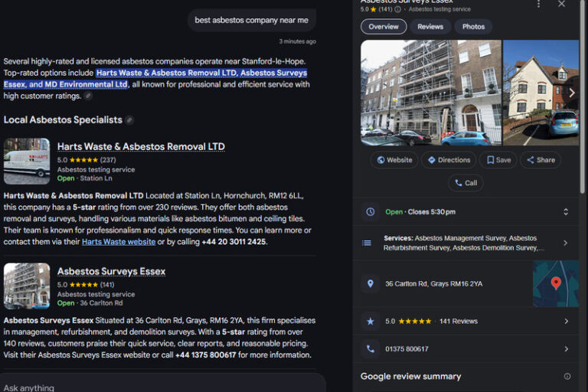Screen dimensions: 588x392
Task: Select phone number 01375 800617
Action: click(407, 349)
